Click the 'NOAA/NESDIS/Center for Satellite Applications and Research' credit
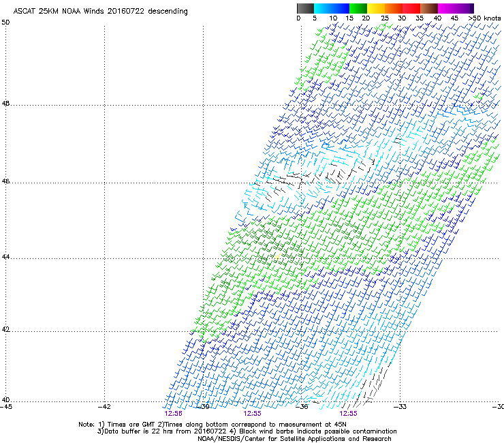This screenshot has width=504, height=443. [294, 439]
